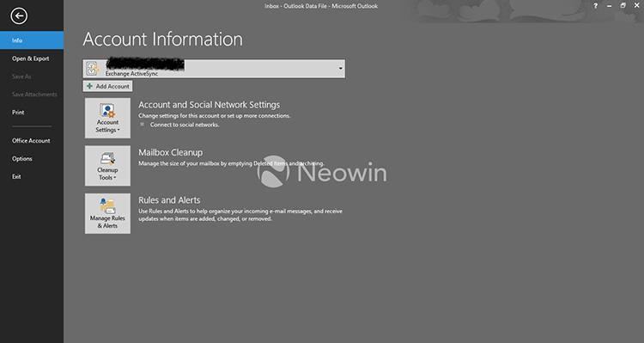The image size is (644, 343).
Task: Go back using the circled arrow
Action: click(x=19, y=16)
